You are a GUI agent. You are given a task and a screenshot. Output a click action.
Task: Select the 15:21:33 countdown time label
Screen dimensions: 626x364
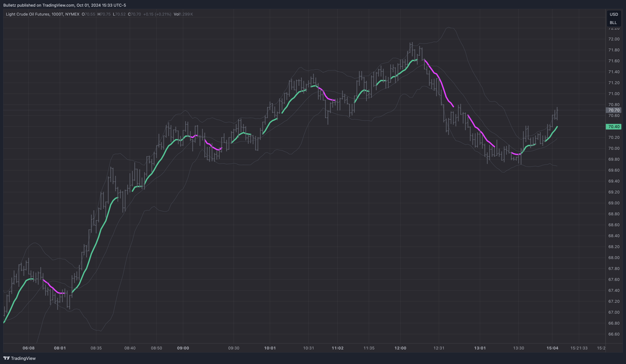point(579,348)
